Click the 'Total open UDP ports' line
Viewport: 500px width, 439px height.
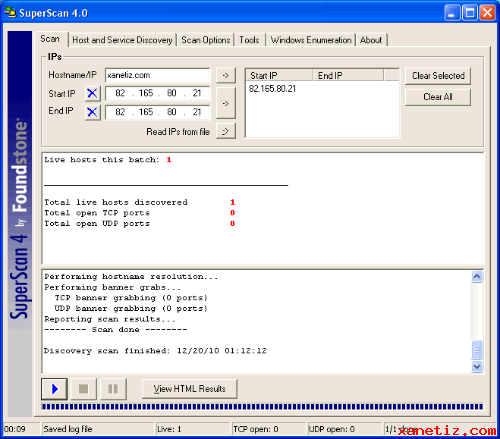(x=140, y=224)
